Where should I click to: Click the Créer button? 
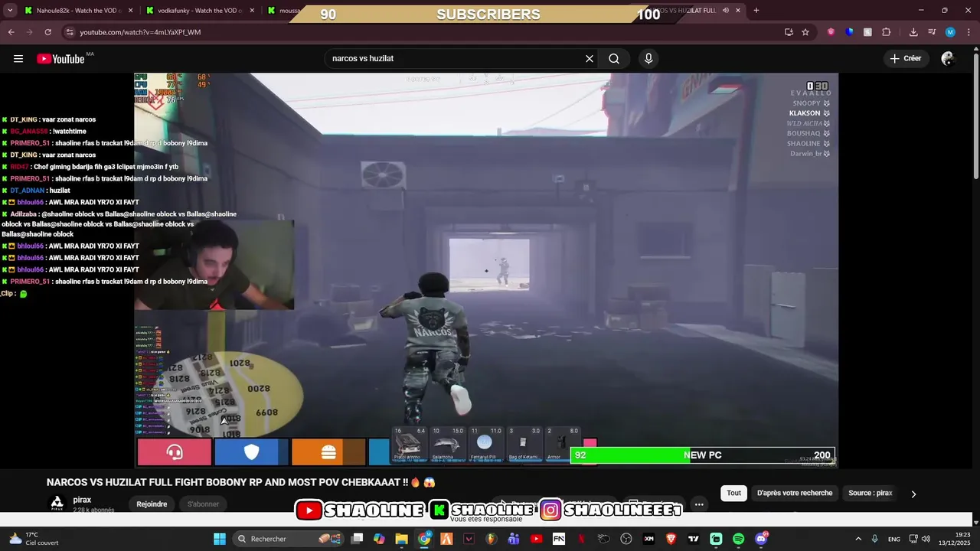(905, 58)
